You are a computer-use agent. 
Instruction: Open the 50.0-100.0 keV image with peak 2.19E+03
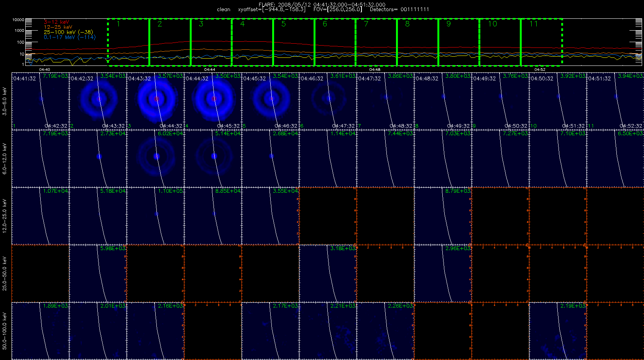click(x=558, y=331)
